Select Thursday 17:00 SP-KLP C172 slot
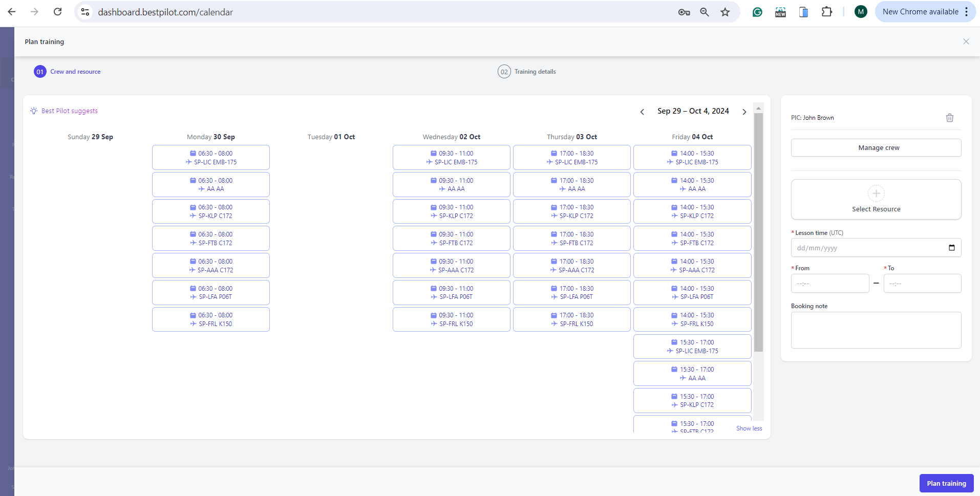The width and height of the screenshot is (980, 496). click(572, 211)
